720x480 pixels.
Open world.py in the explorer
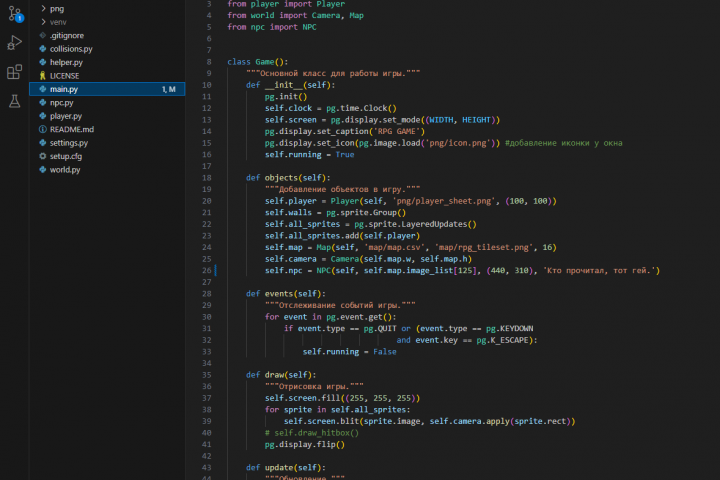pos(65,169)
